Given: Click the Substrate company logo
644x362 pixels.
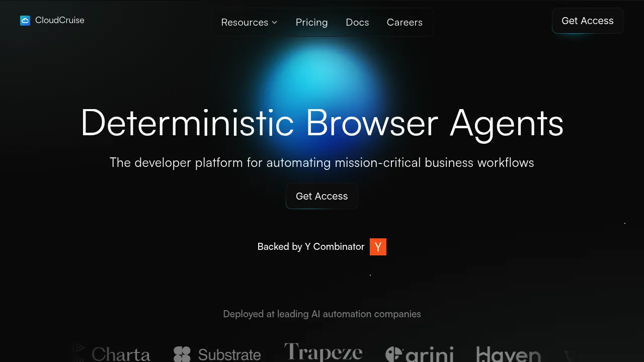Looking at the screenshot, I should pyautogui.click(x=217, y=354).
